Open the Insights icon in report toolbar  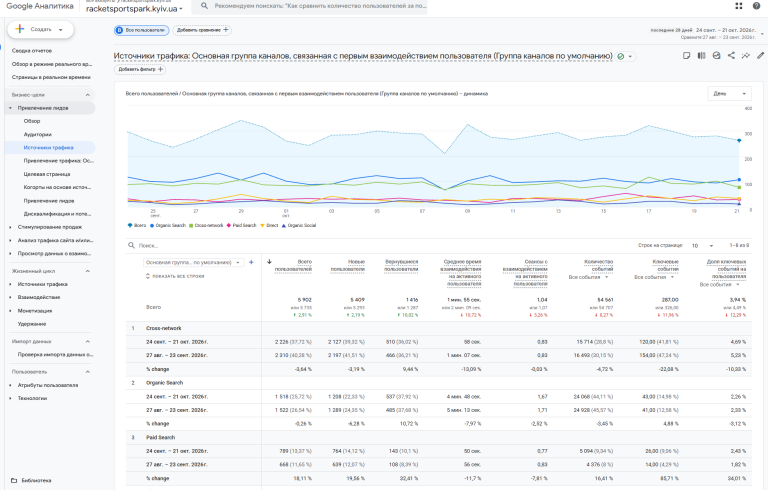(x=716, y=56)
